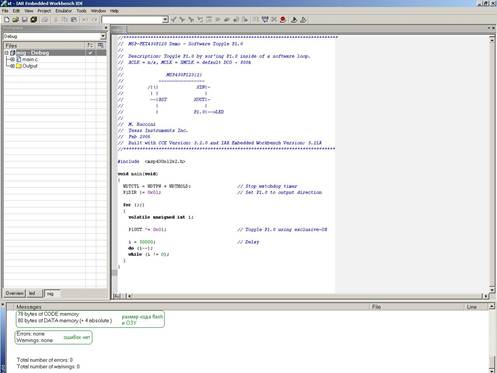Click the 'volatile unsigned int i;' line

161,217
